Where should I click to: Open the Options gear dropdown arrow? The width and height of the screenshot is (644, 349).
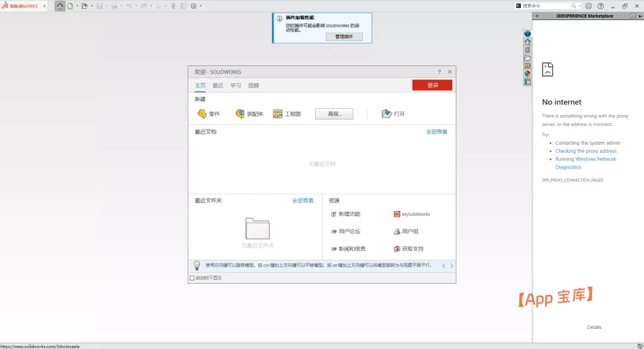pyautogui.click(x=201, y=6)
